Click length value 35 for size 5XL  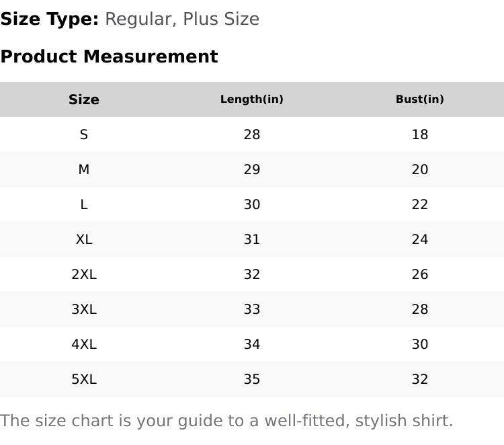tap(252, 379)
